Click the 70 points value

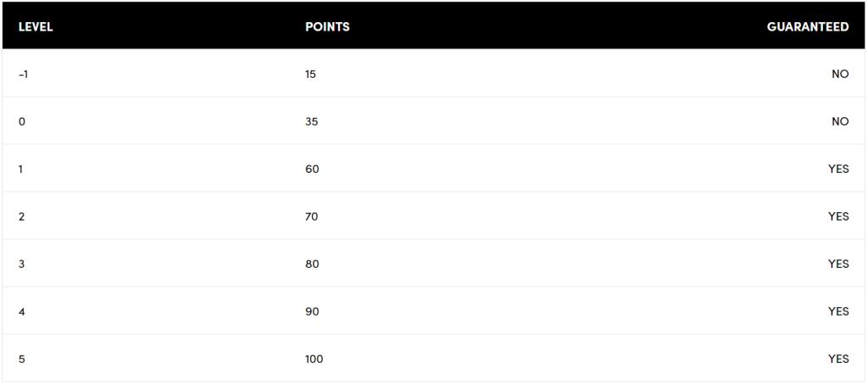click(312, 217)
